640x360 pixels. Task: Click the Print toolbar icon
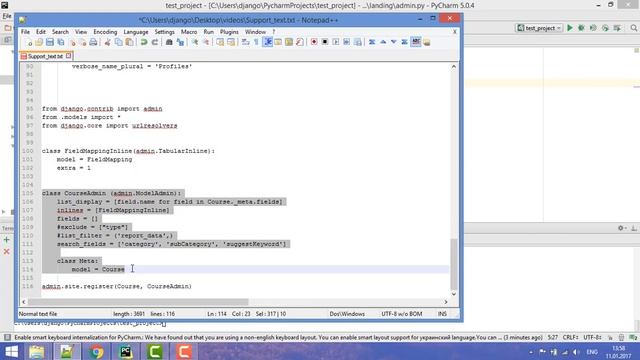click(x=93, y=42)
